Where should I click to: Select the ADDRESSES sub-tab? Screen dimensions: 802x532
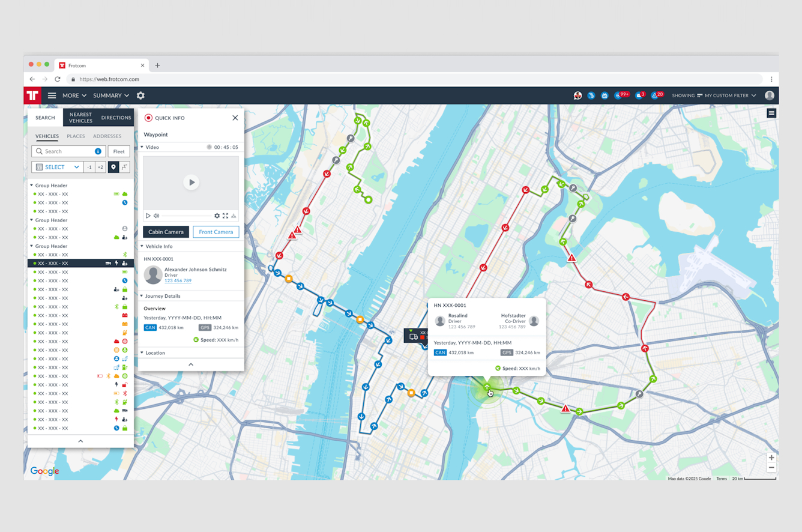click(x=107, y=136)
